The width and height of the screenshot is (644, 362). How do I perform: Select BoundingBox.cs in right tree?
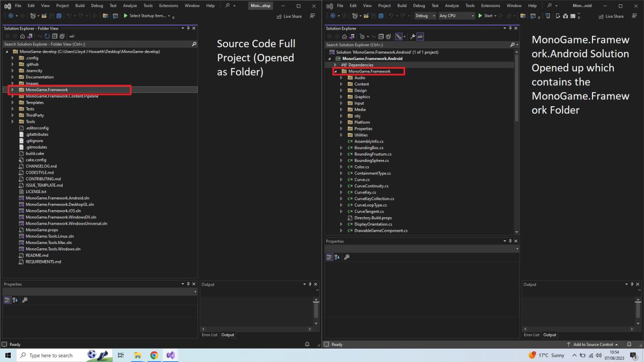[368, 147]
